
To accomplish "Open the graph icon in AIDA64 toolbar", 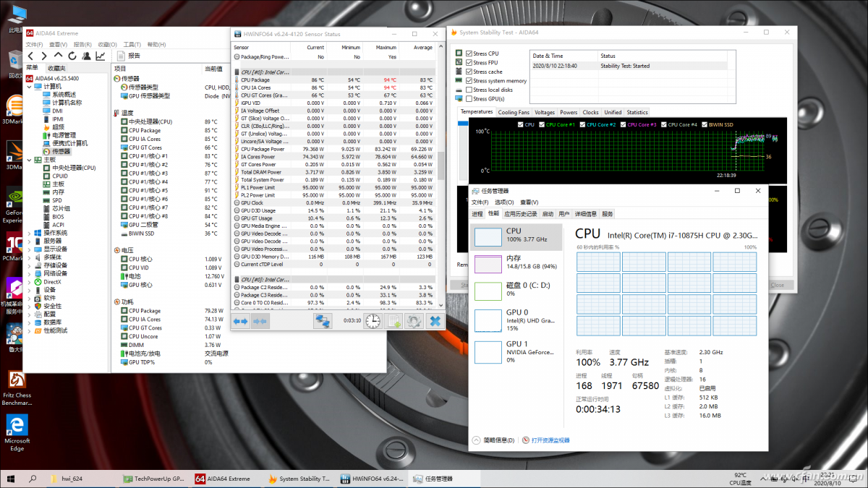I will pos(100,56).
